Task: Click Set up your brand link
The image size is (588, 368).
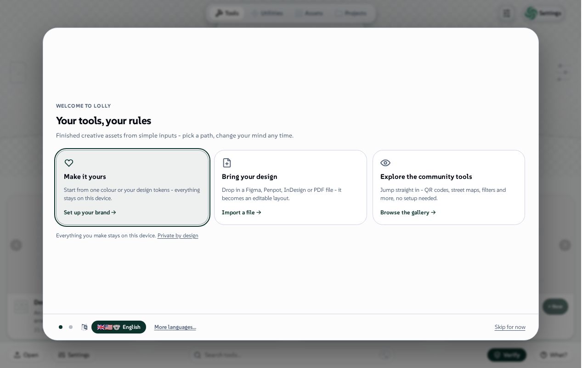Action: (90, 213)
